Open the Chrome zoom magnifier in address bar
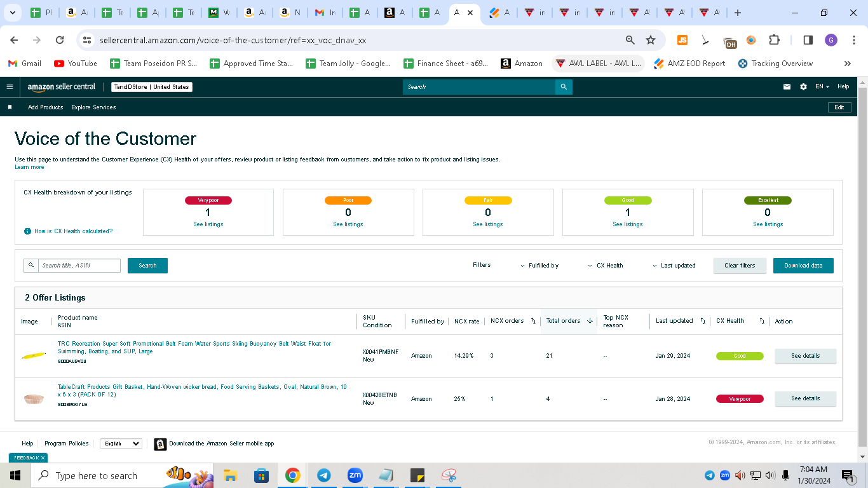 point(630,40)
